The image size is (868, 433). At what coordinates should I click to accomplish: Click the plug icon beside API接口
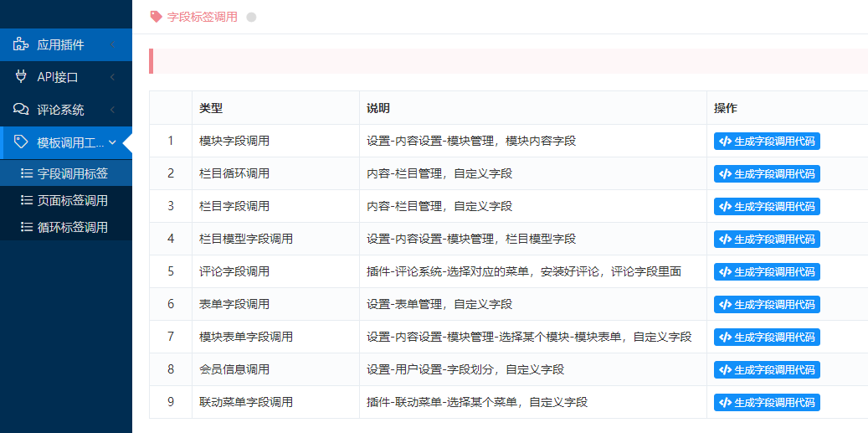(x=20, y=77)
